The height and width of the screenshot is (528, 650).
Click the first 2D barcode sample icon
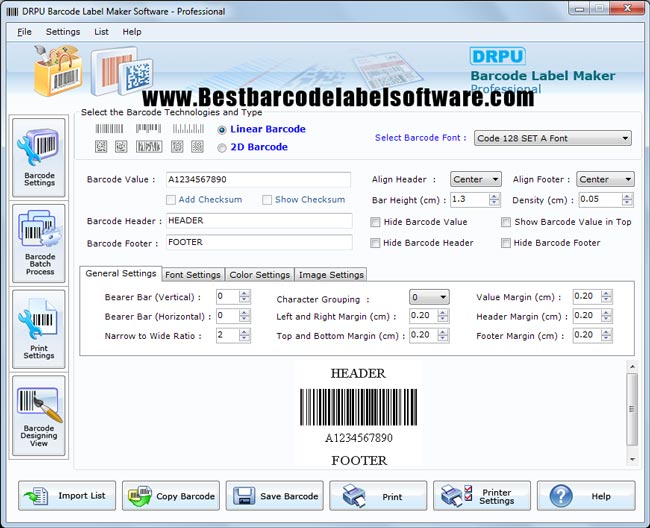[101, 146]
